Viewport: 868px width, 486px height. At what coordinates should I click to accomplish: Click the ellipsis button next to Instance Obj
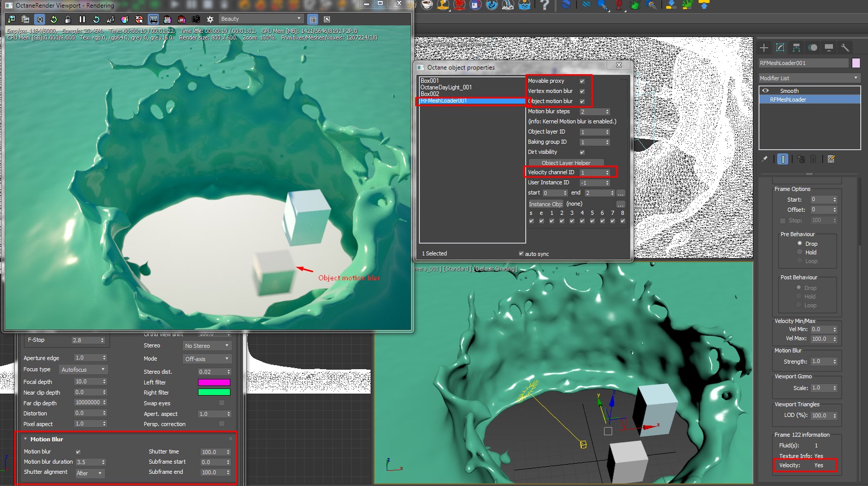(x=620, y=204)
